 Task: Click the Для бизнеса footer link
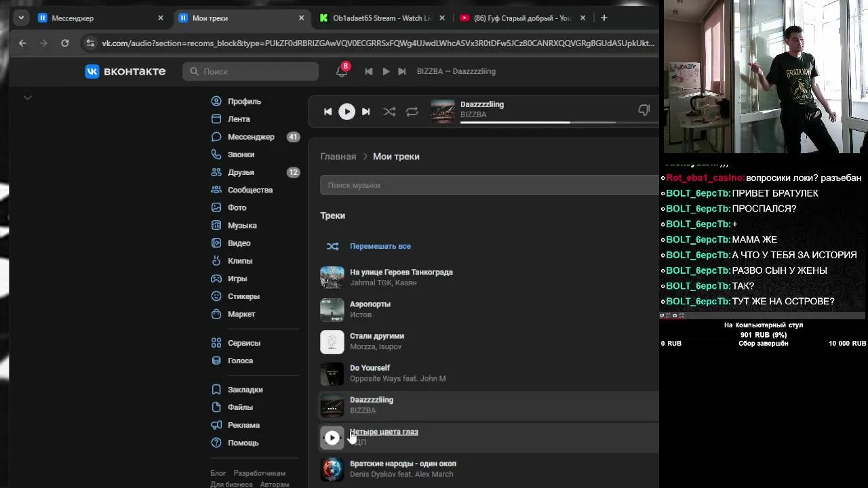[x=231, y=484]
